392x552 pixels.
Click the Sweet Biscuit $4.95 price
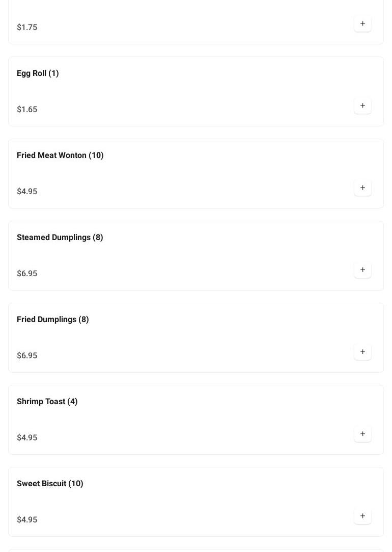pyautogui.click(x=27, y=520)
